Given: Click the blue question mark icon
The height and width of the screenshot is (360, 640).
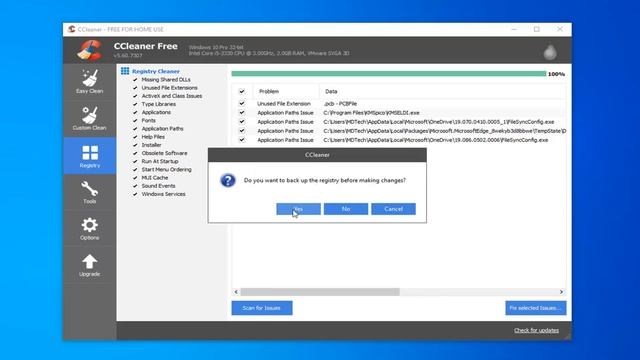Looking at the screenshot, I should click(228, 180).
